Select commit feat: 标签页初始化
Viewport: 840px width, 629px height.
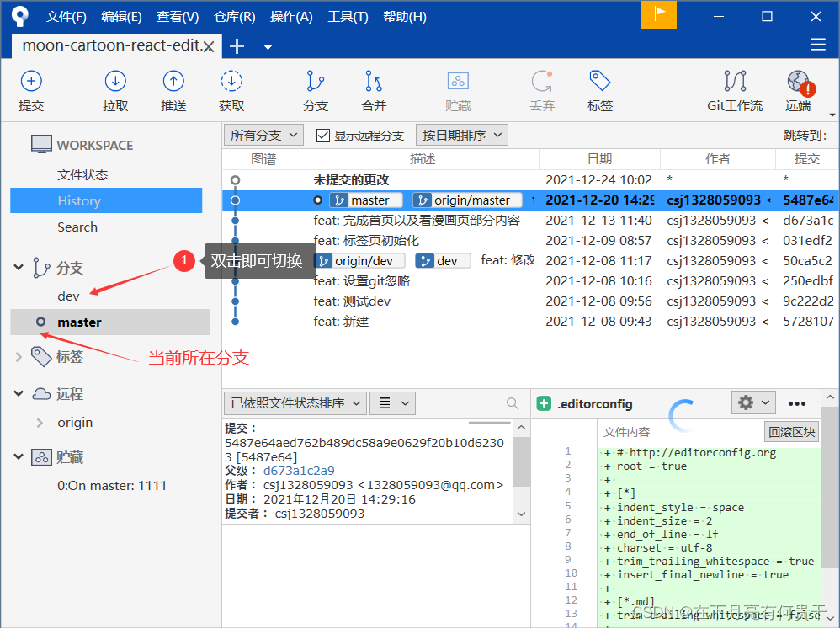pos(530,241)
